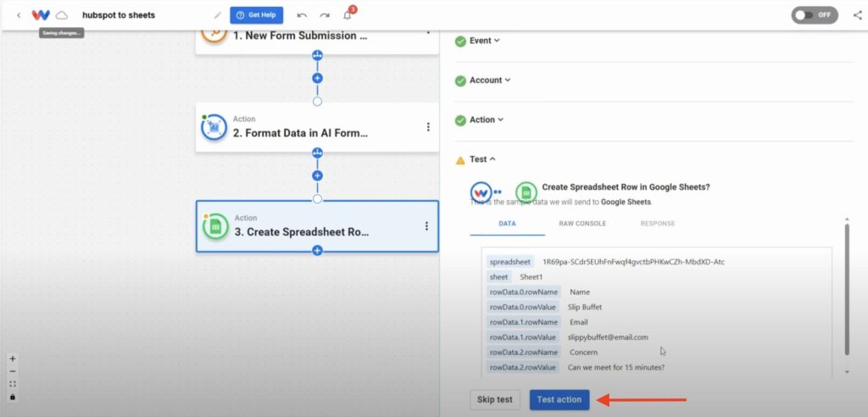The height and width of the screenshot is (417, 868).
Task: Share the workflow via share icon
Action: pyautogui.click(x=857, y=15)
